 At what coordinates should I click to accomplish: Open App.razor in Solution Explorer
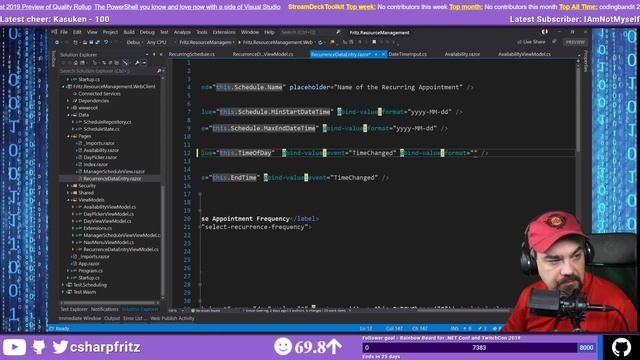pyautogui.click(x=89, y=264)
